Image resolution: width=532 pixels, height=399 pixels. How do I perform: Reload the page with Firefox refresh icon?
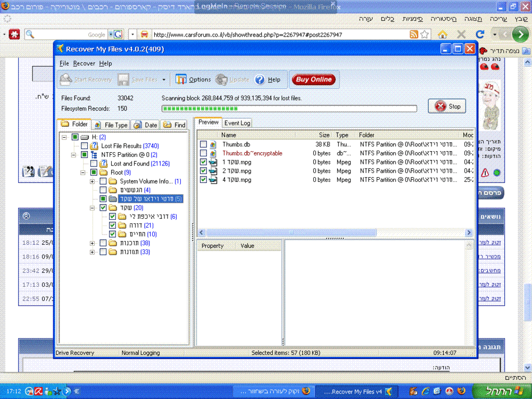[x=480, y=34]
